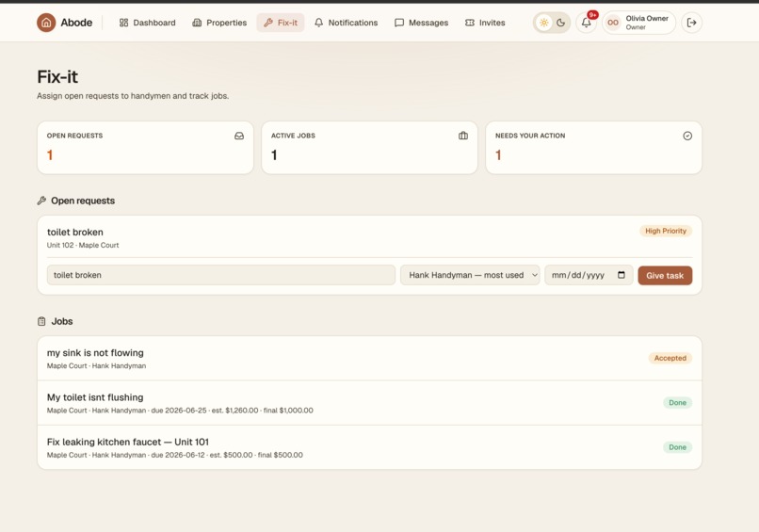Viewport: 759px width, 532px height.
Task: Open the Hank Handyman assignee dropdown
Action: point(470,275)
